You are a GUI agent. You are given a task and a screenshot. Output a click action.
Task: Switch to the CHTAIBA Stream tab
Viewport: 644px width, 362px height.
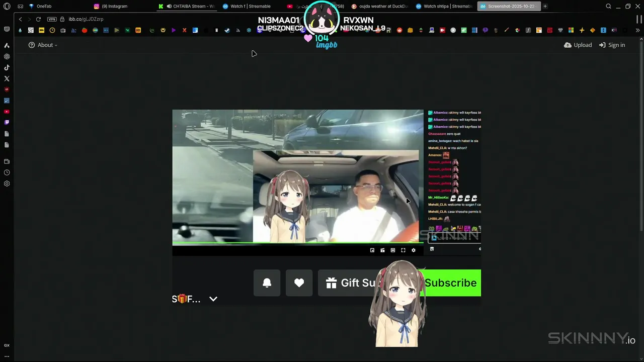pos(187,7)
